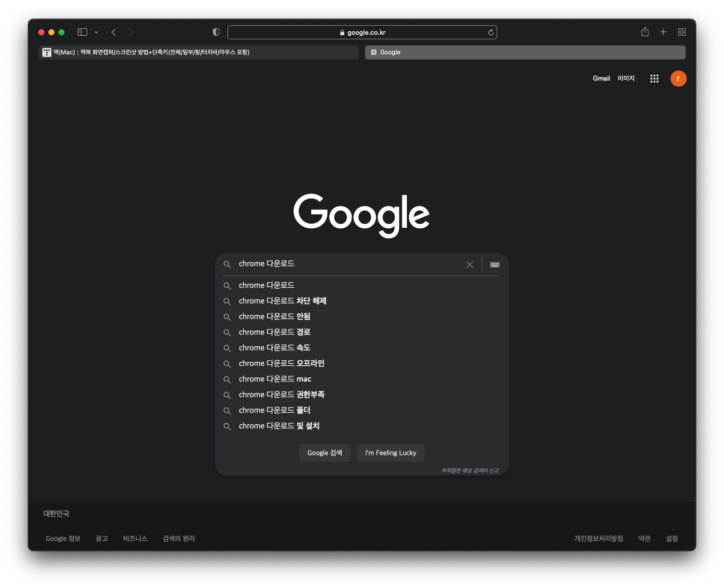Open the 이미지 link
The image size is (724, 588).
[626, 78]
